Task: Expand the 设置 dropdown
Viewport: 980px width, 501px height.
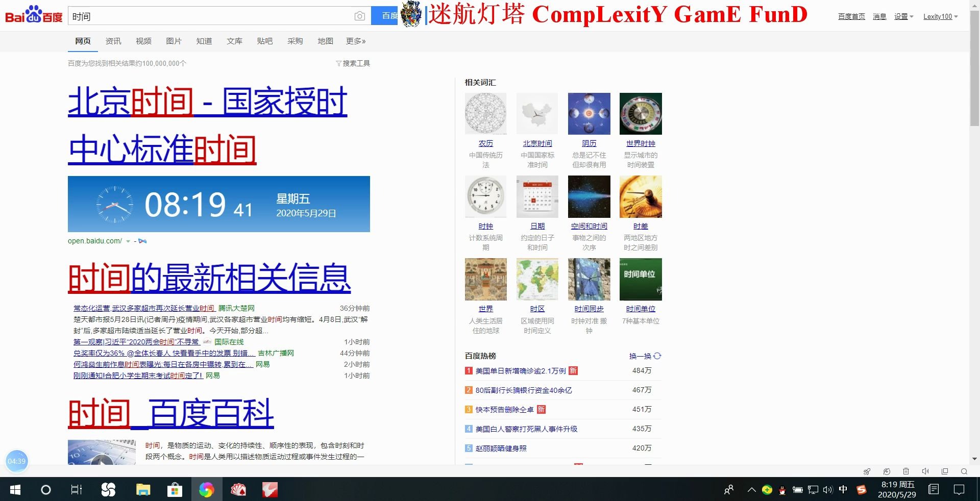Action: (903, 16)
